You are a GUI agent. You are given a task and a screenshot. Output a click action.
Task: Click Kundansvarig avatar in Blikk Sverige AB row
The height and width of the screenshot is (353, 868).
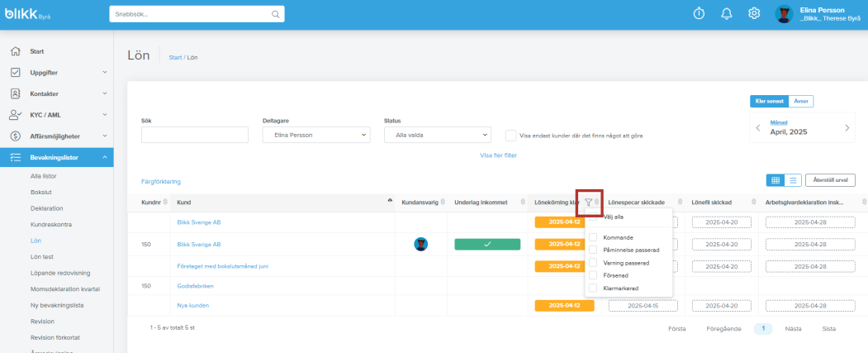[x=420, y=245]
